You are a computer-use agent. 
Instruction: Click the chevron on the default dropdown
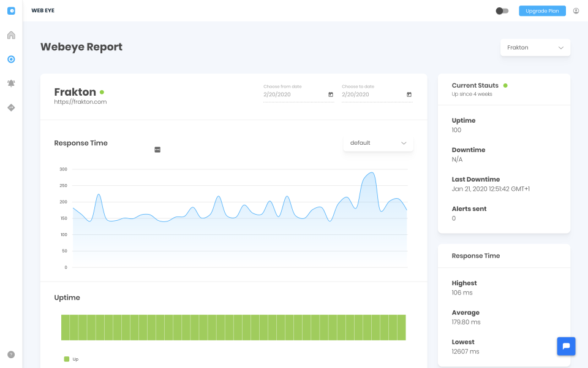point(404,143)
